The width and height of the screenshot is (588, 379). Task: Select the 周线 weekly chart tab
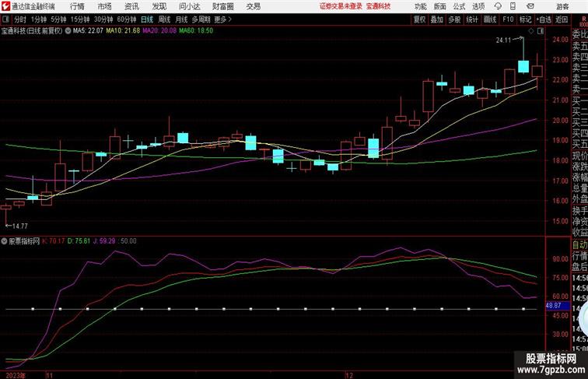click(x=164, y=19)
